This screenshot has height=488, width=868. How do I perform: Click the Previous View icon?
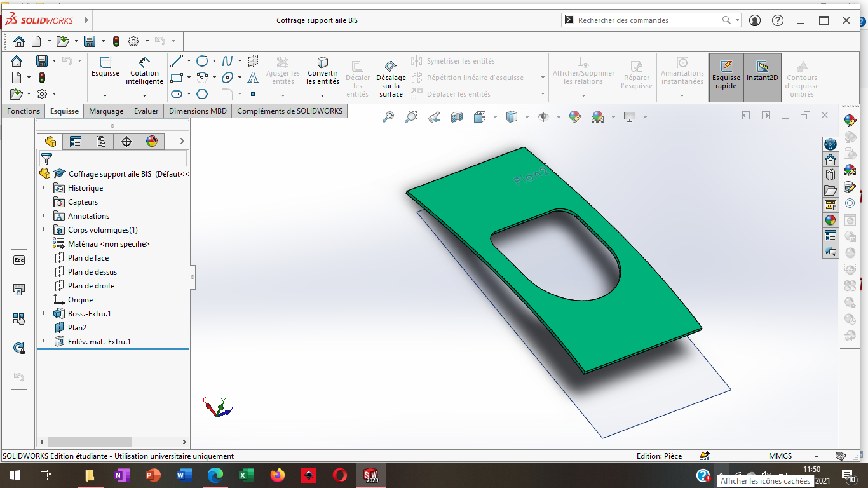coord(434,117)
